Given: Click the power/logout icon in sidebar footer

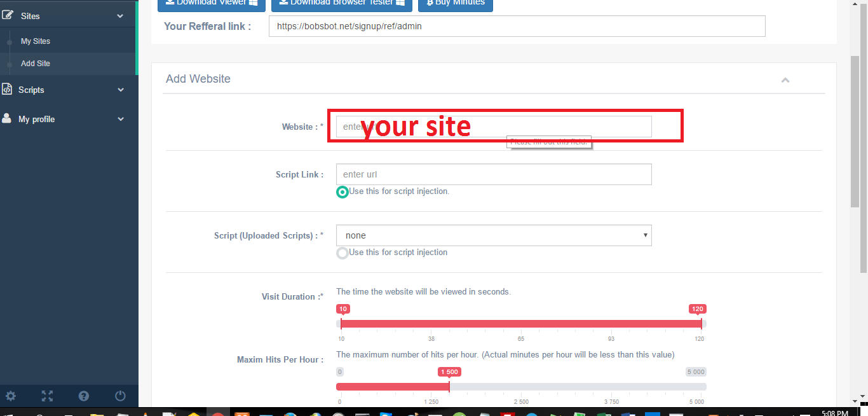Looking at the screenshot, I should click(120, 396).
